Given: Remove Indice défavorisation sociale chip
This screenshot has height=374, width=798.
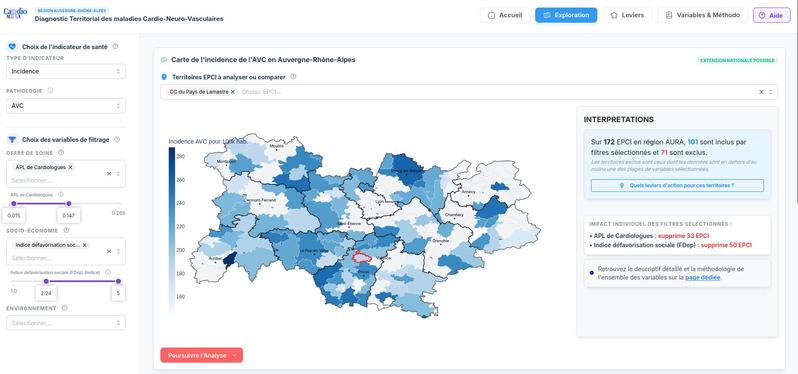Looking at the screenshot, I should (84, 245).
